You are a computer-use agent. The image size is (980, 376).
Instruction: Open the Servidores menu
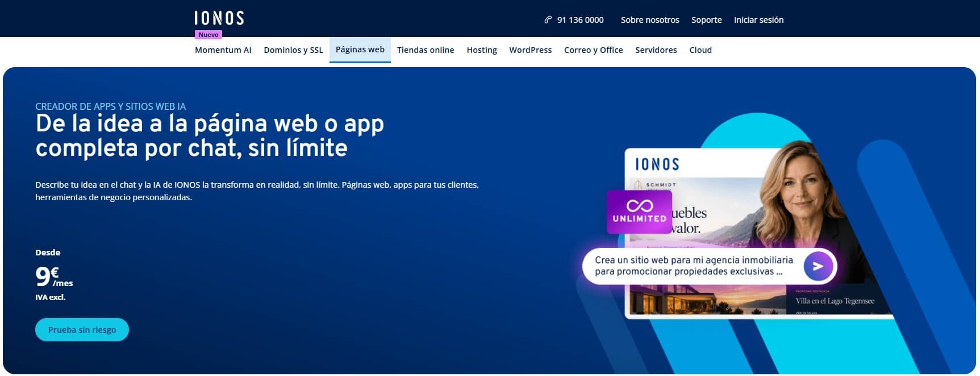click(656, 50)
